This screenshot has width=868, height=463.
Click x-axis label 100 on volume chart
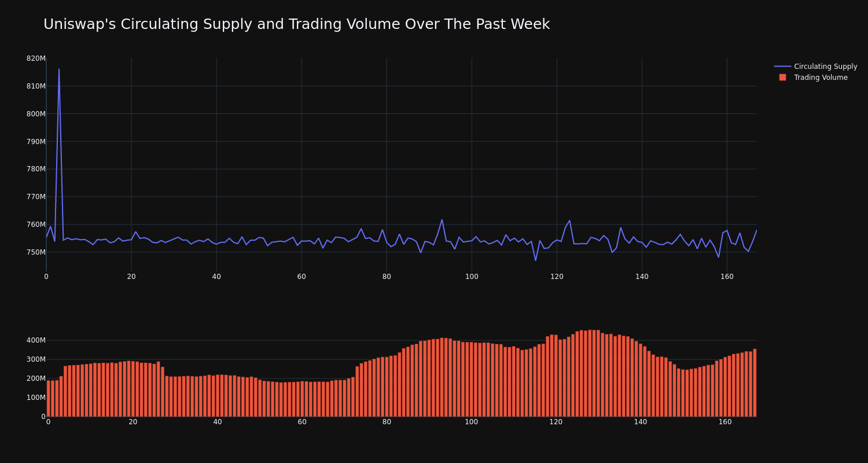[472, 422]
